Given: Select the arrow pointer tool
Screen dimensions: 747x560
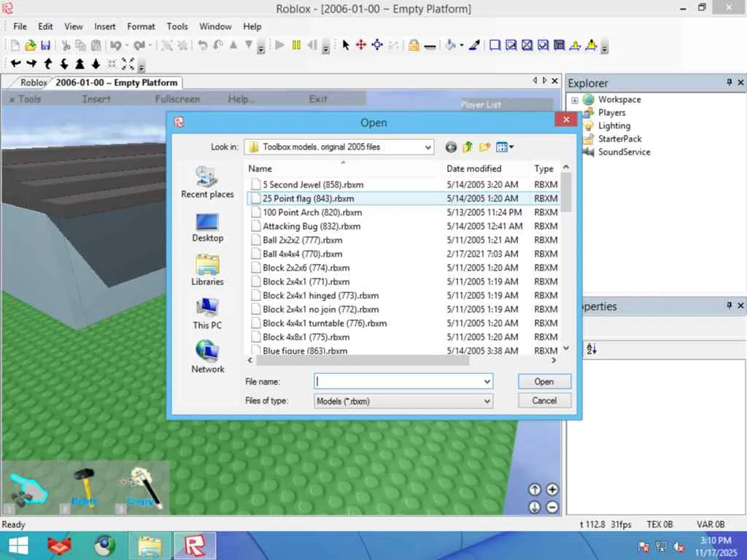Looking at the screenshot, I should [x=346, y=45].
